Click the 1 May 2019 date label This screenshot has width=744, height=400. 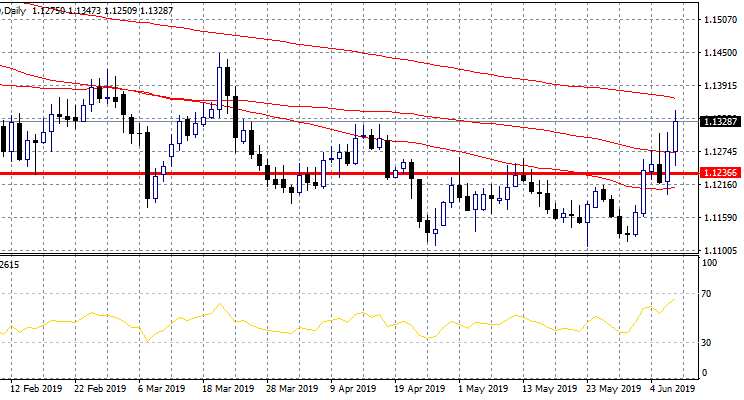coord(483,389)
